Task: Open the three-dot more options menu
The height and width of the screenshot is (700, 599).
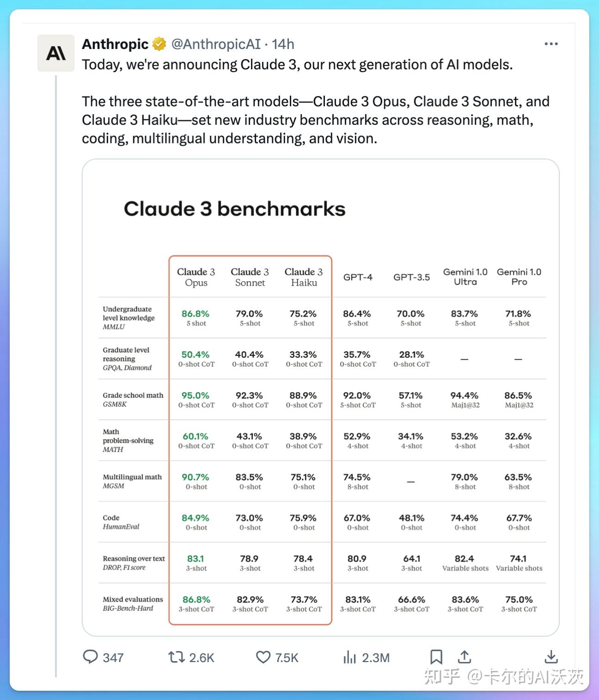Action: [551, 44]
